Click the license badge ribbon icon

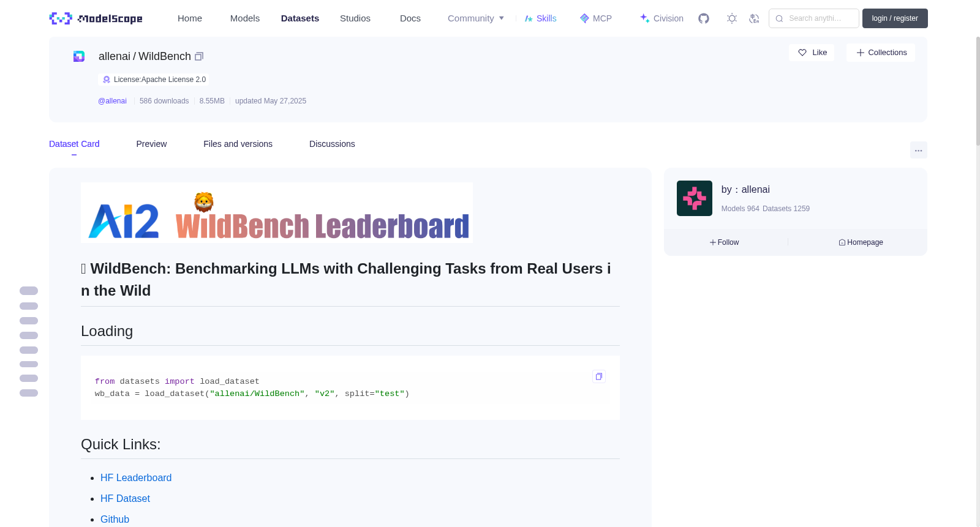[107, 80]
